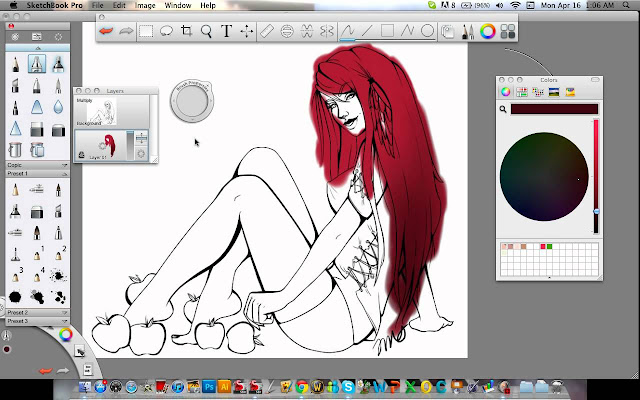Screen dimensions: 640x400
Task: Select the Zoom magnifier tool
Action: point(206,31)
